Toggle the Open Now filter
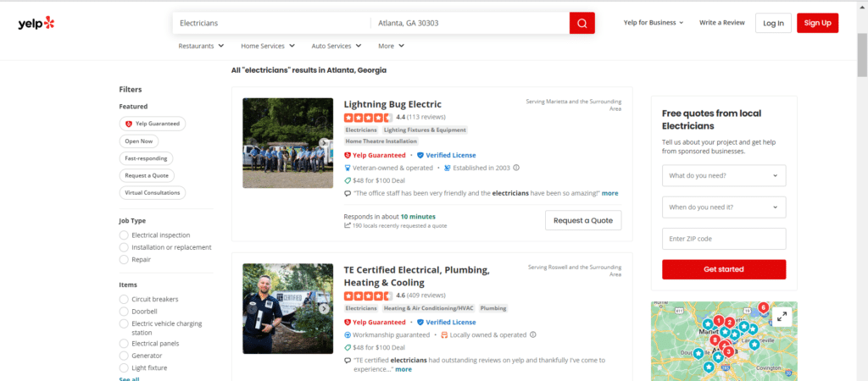The width and height of the screenshot is (868, 381). pos(139,141)
